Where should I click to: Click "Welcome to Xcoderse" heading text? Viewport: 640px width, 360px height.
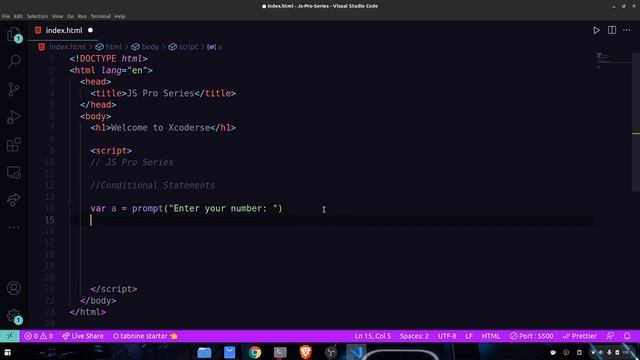coord(160,128)
